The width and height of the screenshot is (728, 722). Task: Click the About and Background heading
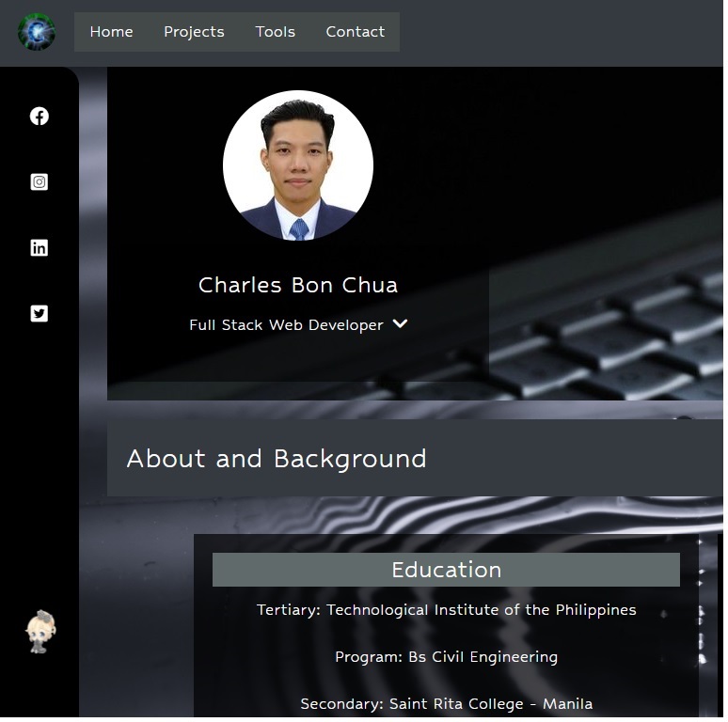[277, 459]
